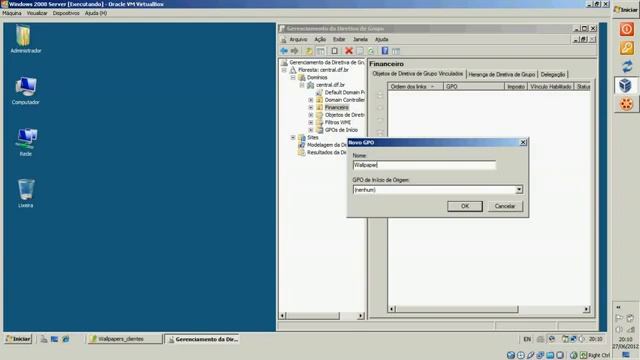Open the Ação menu
This screenshot has width=640, height=360.
(x=320, y=40)
